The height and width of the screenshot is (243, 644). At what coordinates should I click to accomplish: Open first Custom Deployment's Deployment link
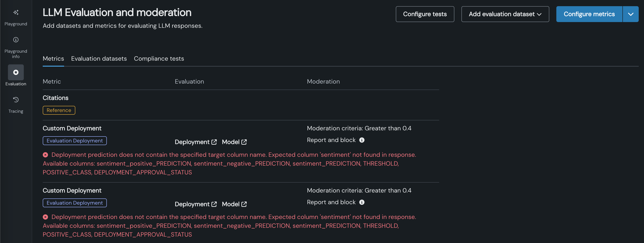196,142
